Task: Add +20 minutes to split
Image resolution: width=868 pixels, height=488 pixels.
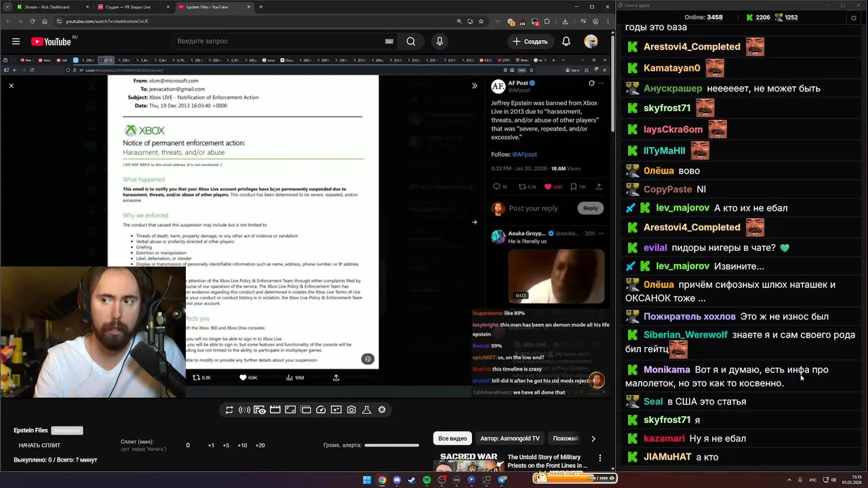Action: 260,445
